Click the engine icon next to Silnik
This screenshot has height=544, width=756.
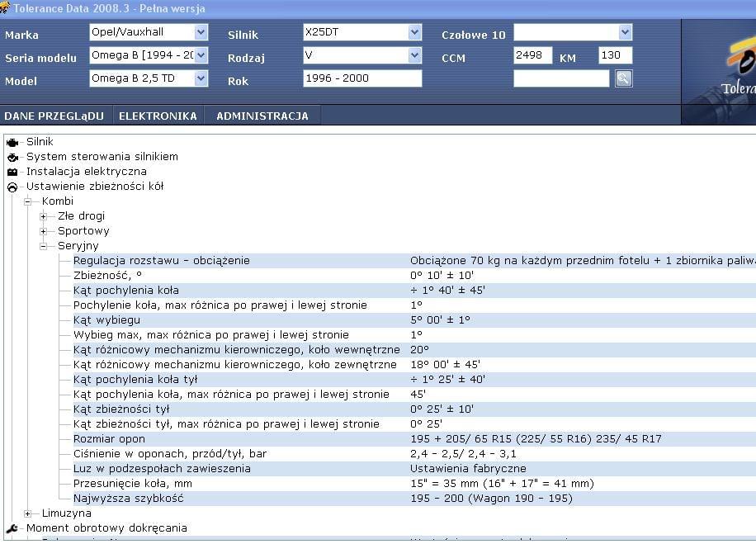12,143
